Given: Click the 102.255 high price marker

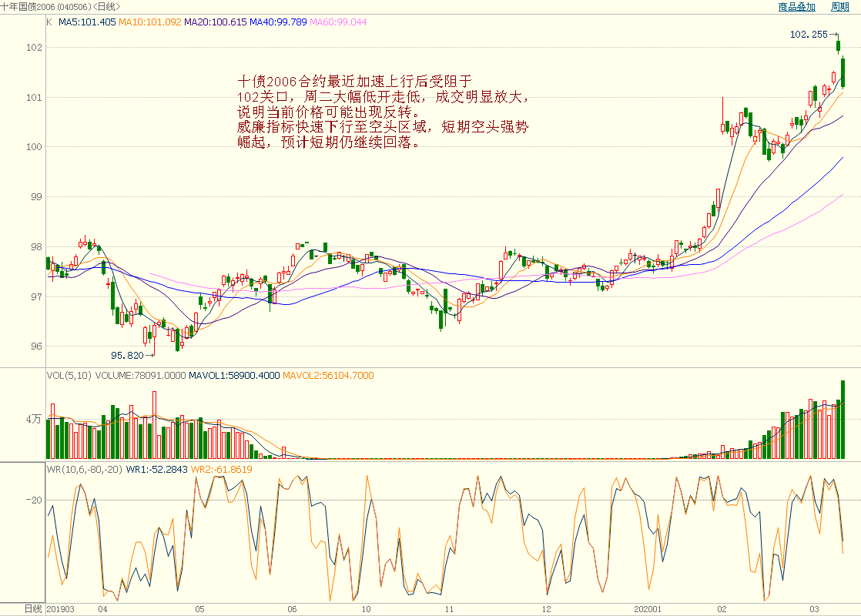Looking at the screenshot, I should (x=809, y=35).
